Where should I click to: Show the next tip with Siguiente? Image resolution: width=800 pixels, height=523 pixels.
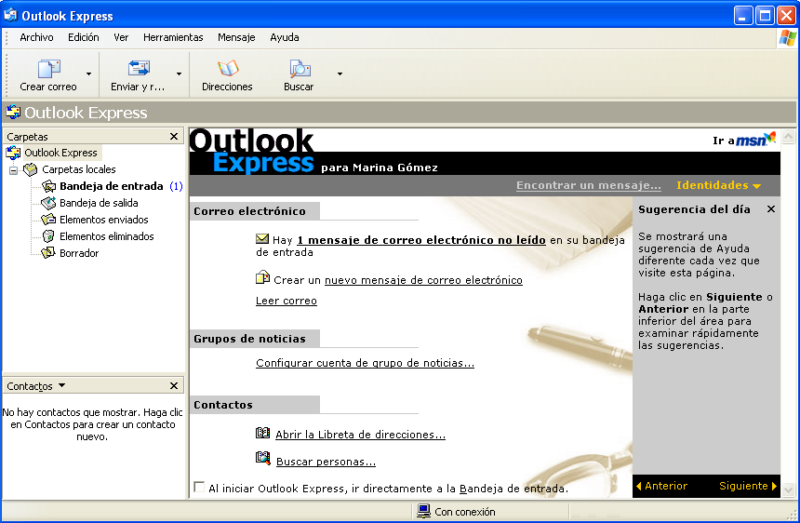747,486
